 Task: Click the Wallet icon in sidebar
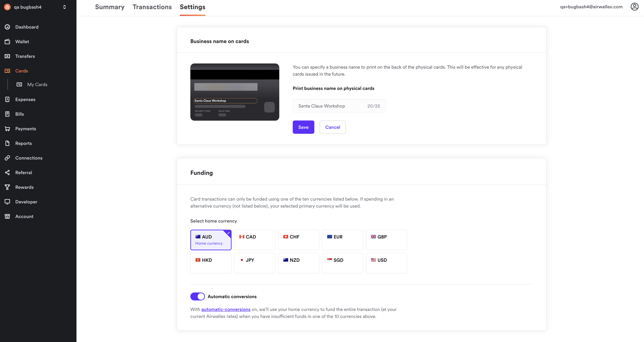[7, 42]
